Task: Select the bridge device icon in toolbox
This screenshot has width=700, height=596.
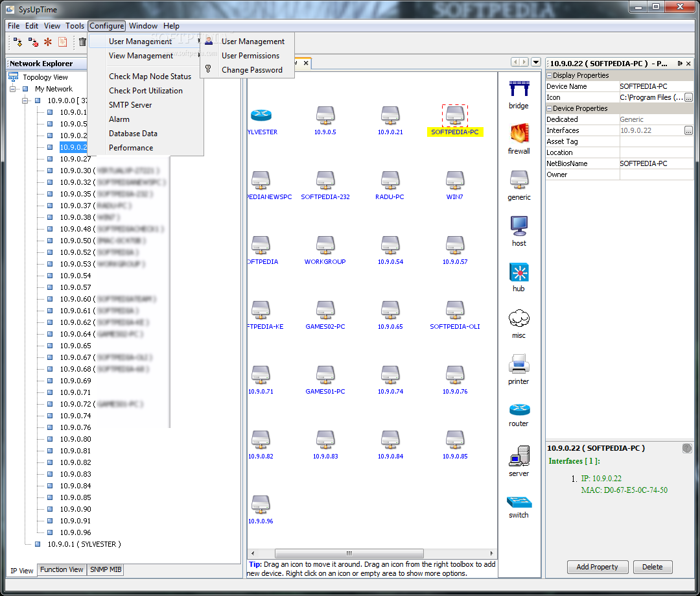Action: click(519, 89)
